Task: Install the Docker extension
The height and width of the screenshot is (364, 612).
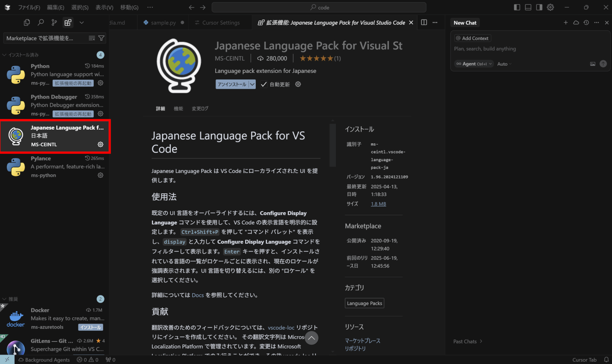Action: (x=91, y=327)
